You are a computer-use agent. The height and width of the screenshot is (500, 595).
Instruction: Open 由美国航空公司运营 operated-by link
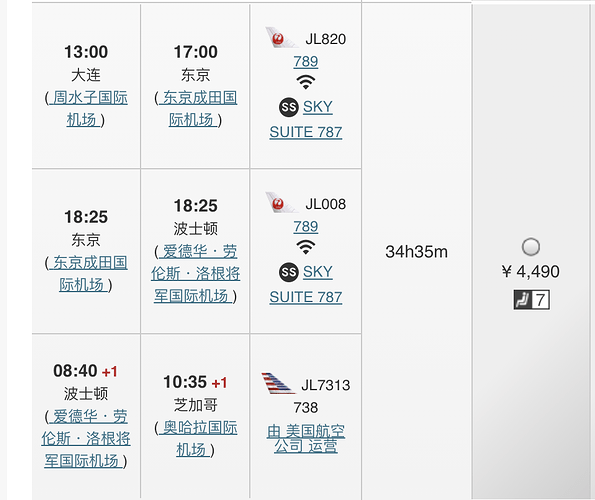tap(306, 439)
